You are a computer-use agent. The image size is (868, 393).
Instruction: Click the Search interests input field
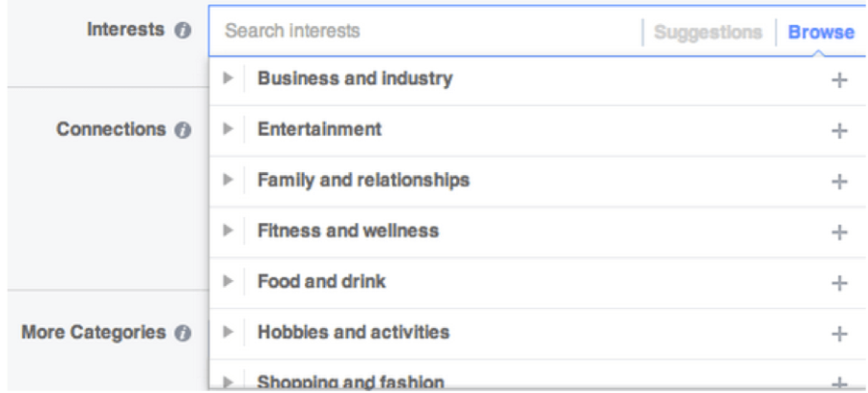click(424, 32)
